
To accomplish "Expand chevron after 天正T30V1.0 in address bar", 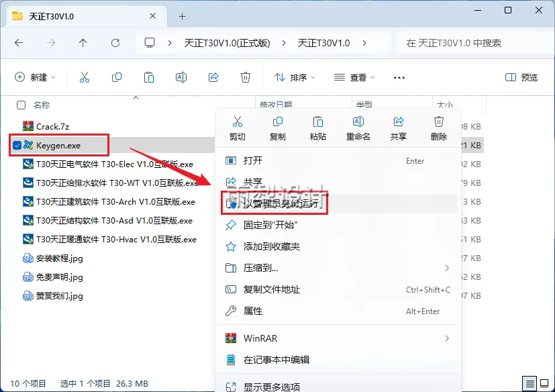I will tap(364, 43).
